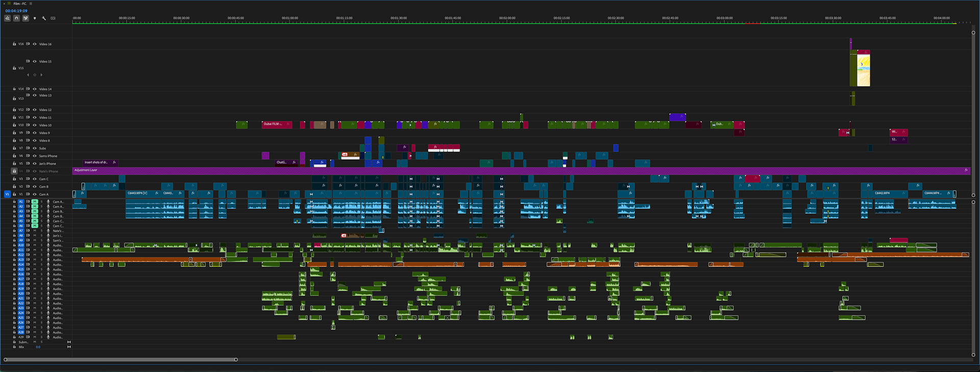This screenshot has width=980, height=372.
Task: Hide Sams iPhone track eye
Action: [35, 156]
